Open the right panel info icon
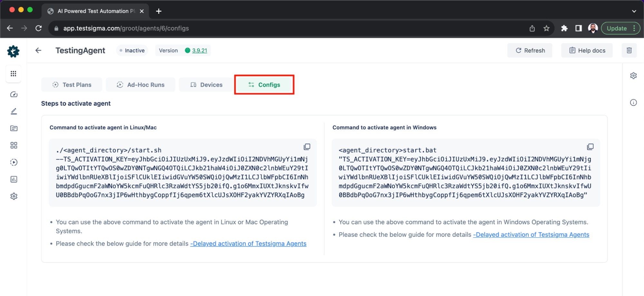 click(633, 103)
